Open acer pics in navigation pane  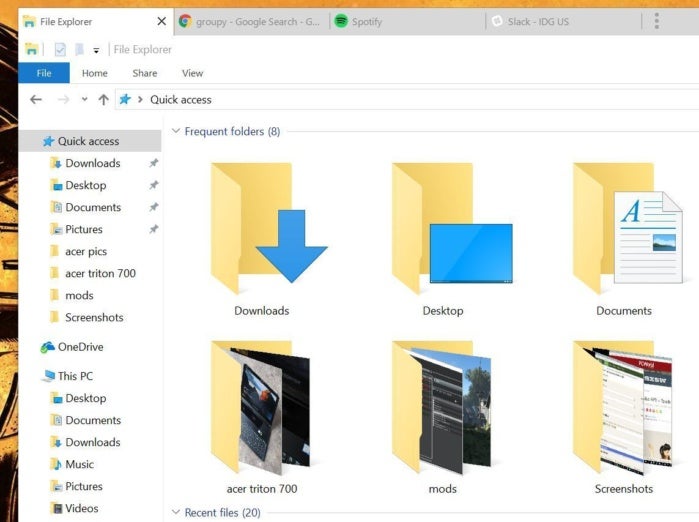coord(86,251)
